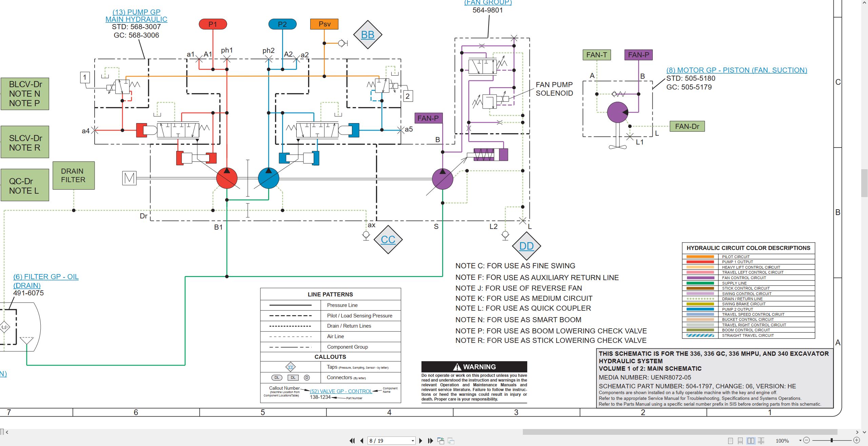
Task: Click the PILOT CIRCUIT orange legend swatch
Action: (x=700, y=257)
